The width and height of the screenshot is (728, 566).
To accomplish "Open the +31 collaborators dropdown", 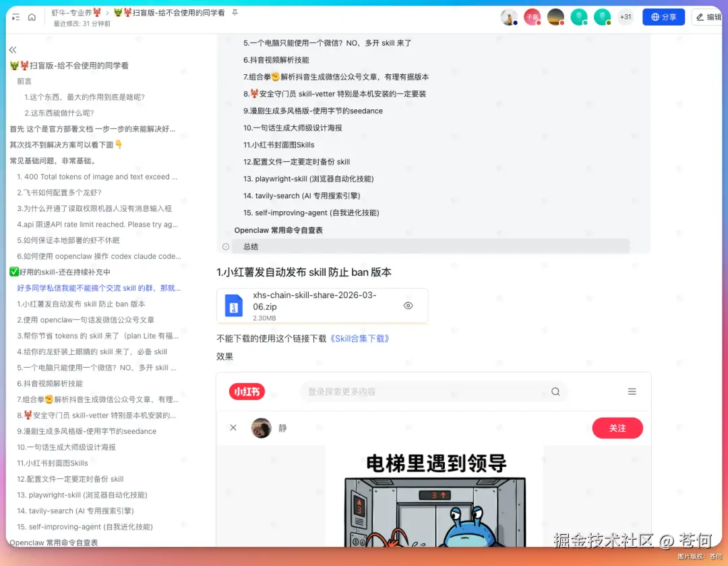I will pyautogui.click(x=626, y=17).
